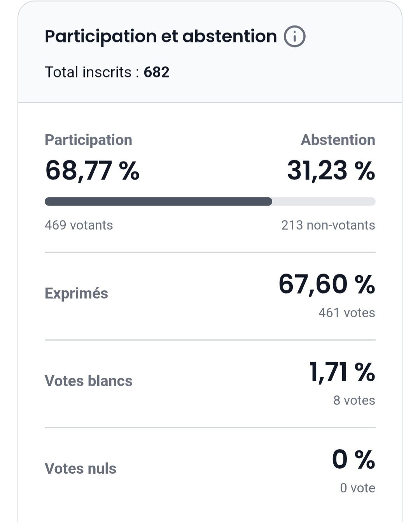Click the 'Participation' label

click(x=88, y=140)
